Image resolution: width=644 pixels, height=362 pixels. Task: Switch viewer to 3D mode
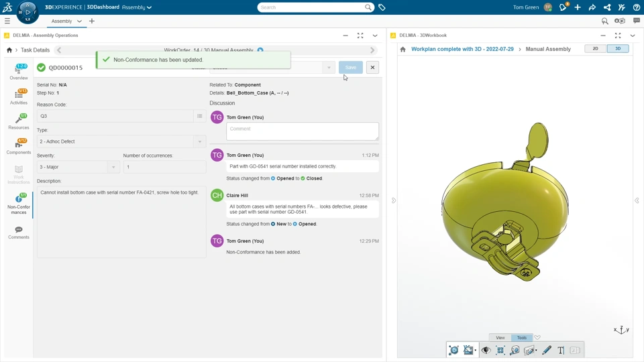pos(618,48)
